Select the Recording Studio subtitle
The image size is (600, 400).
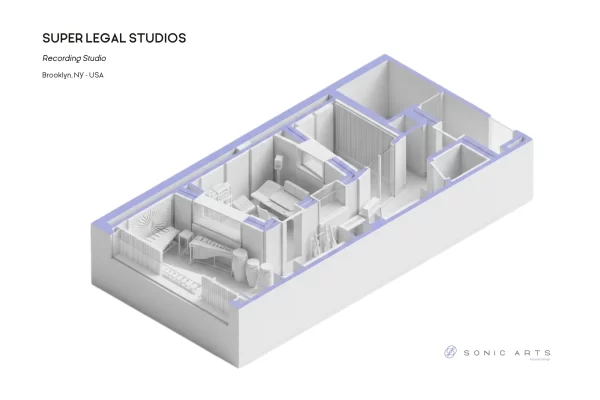click(74, 58)
